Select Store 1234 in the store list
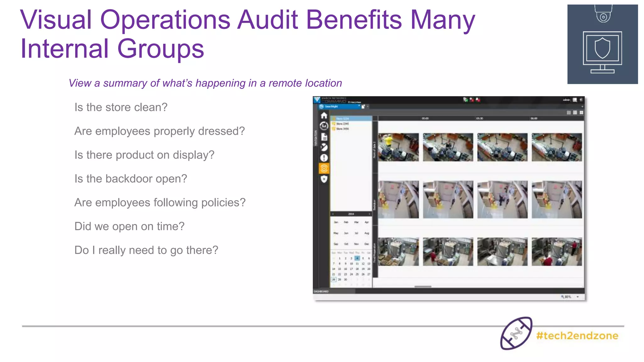Screen dimensions: 644x362 pos(351,118)
